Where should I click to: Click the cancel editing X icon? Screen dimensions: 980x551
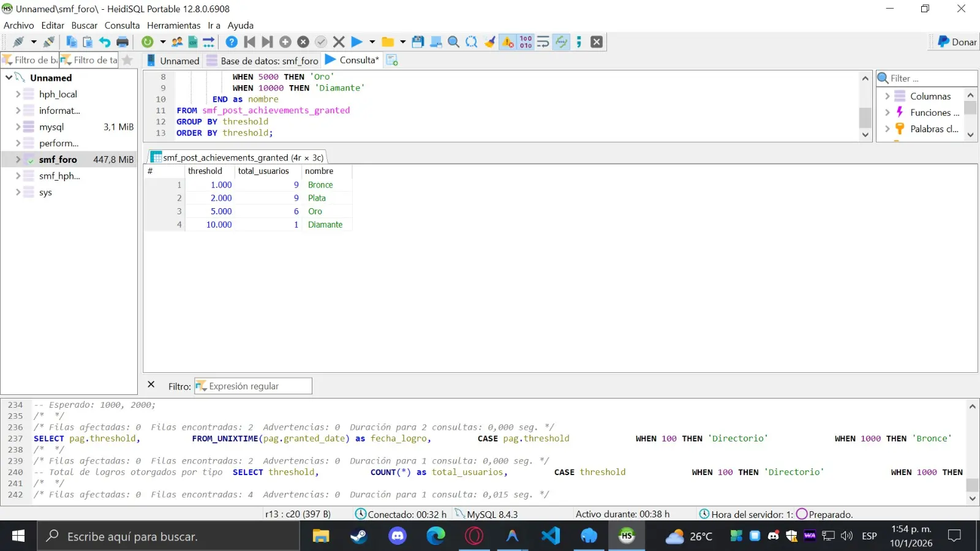tap(339, 42)
